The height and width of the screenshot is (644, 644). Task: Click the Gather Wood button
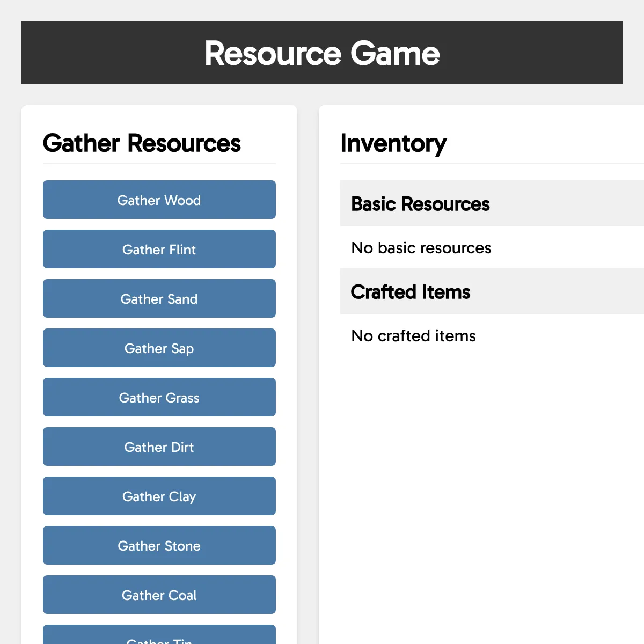[159, 200]
